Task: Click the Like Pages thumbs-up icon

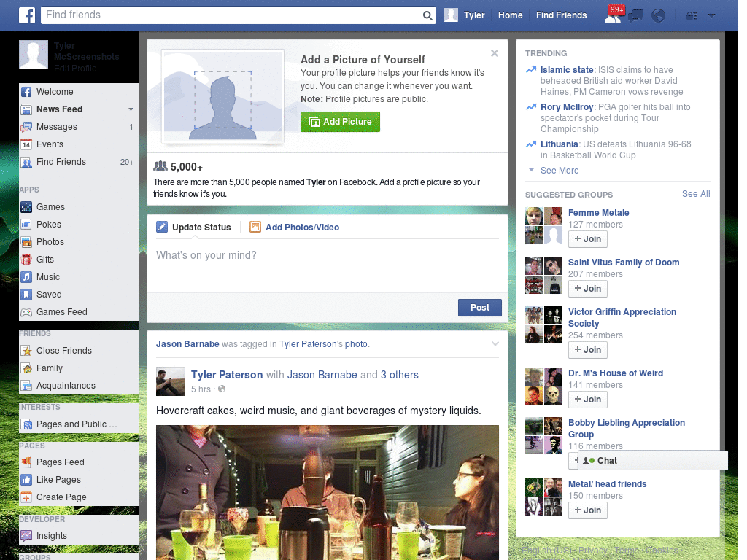Action: tap(26, 480)
